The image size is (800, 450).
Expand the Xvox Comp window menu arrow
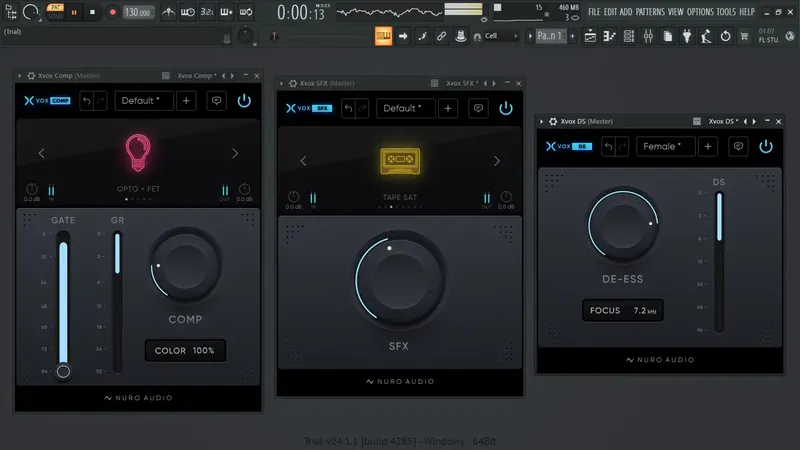[19, 76]
